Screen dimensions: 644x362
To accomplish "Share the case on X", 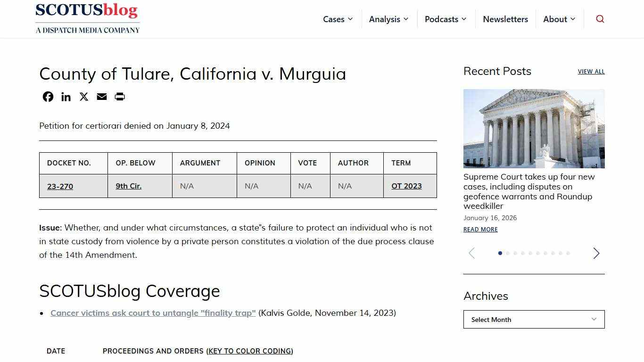I will click(83, 97).
